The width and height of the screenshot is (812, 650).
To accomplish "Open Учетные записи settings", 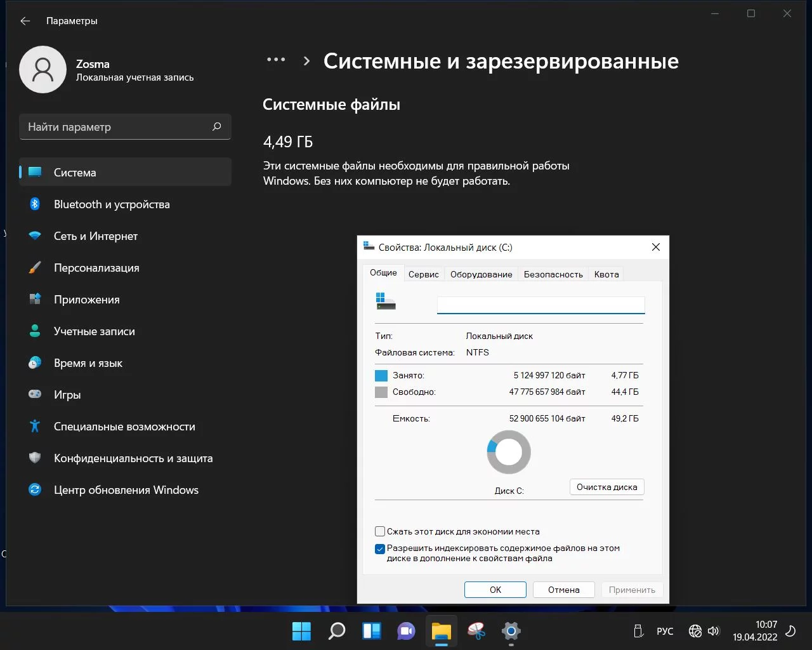I will click(x=125, y=331).
